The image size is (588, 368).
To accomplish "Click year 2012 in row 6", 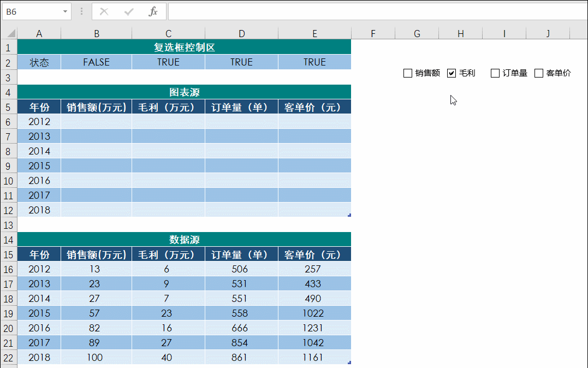I will [39, 122].
